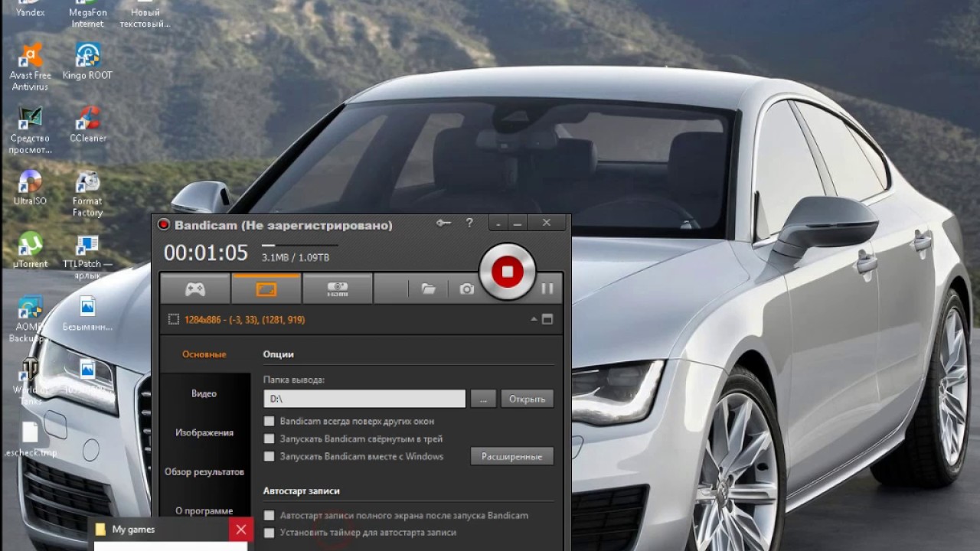
Task: Open Bandicam help question mark
Action: tap(469, 223)
